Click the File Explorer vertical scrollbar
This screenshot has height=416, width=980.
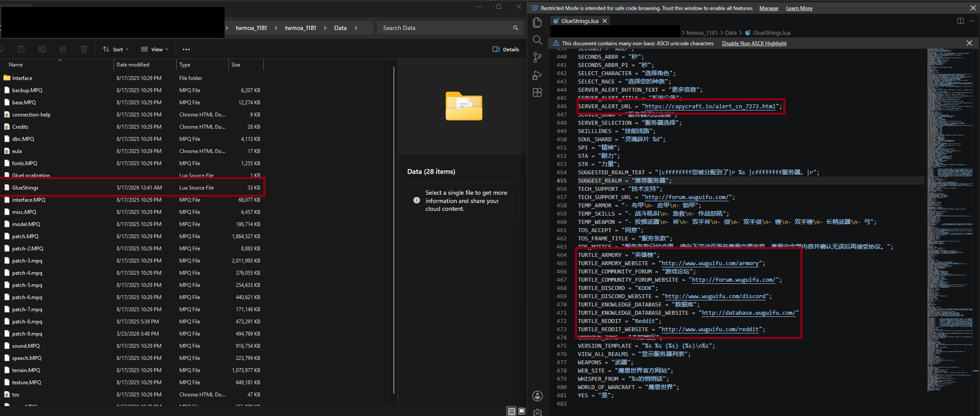(394, 230)
